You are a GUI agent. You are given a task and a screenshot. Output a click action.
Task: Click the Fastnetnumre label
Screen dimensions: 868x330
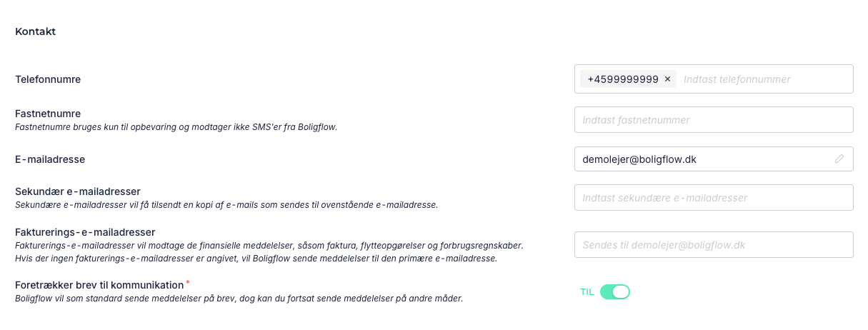tap(48, 114)
